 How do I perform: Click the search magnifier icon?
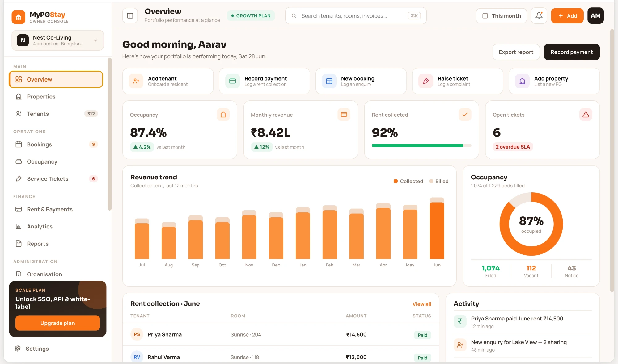coord(294,16)
